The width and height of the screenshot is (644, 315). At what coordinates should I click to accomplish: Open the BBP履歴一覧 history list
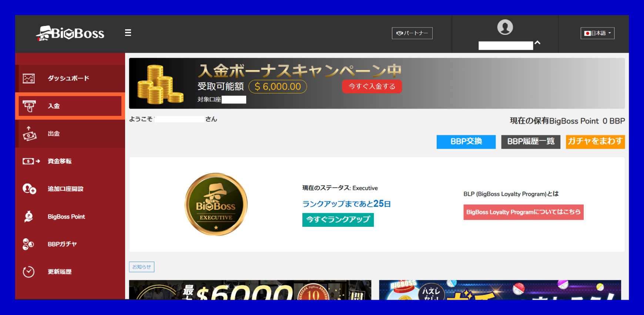[531, 142]
